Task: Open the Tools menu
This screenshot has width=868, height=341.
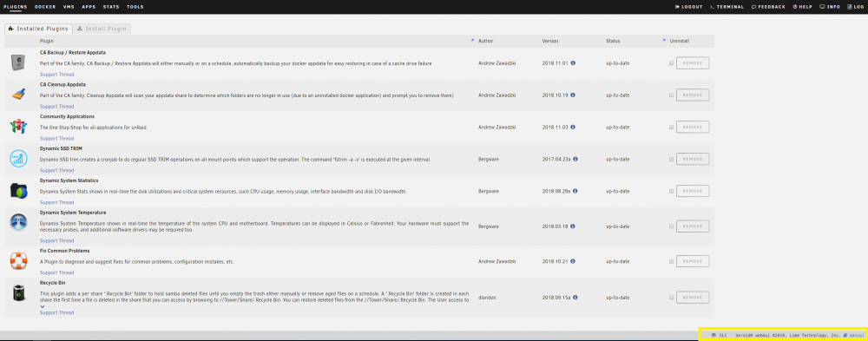Action: click(135, 7)
